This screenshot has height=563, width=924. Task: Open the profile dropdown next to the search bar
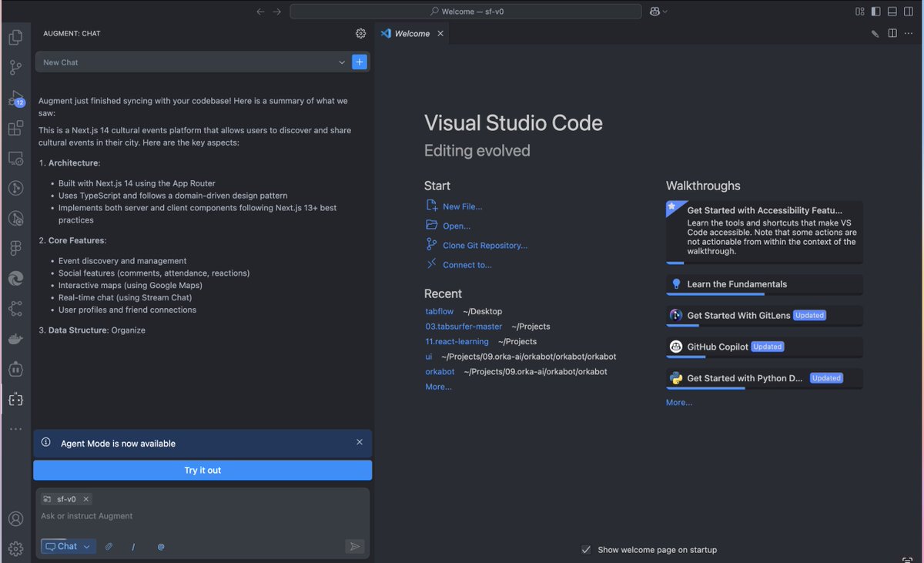tap(658, 11)
